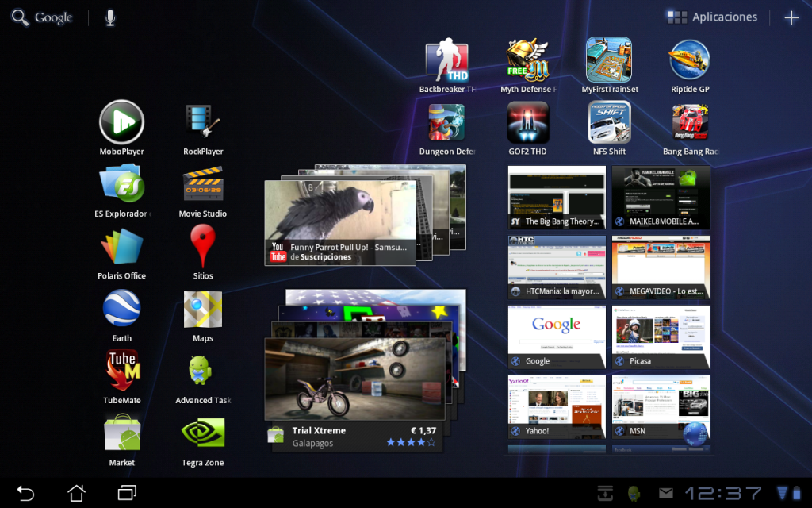Image resolution: width=812 pixels, height=508 pixels.
Task: Open Android Market app
Action: click(121, 433)
